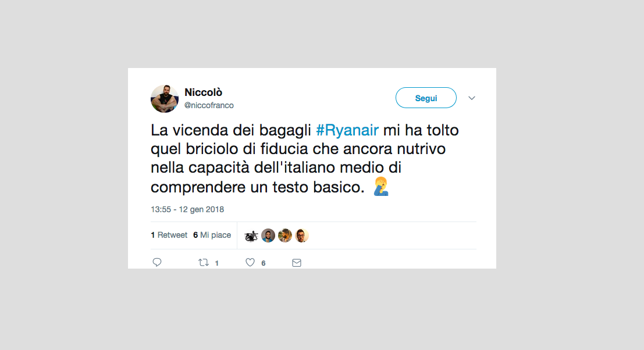Open the 13:55 - 12 gen 2018 timestamp

(x=187, y=209)
